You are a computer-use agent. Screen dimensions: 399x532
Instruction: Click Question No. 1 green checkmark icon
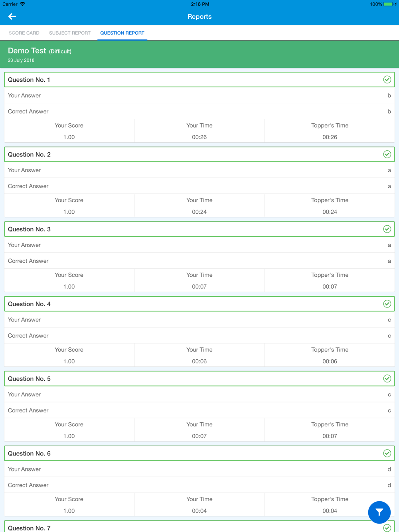click(387, 79)
